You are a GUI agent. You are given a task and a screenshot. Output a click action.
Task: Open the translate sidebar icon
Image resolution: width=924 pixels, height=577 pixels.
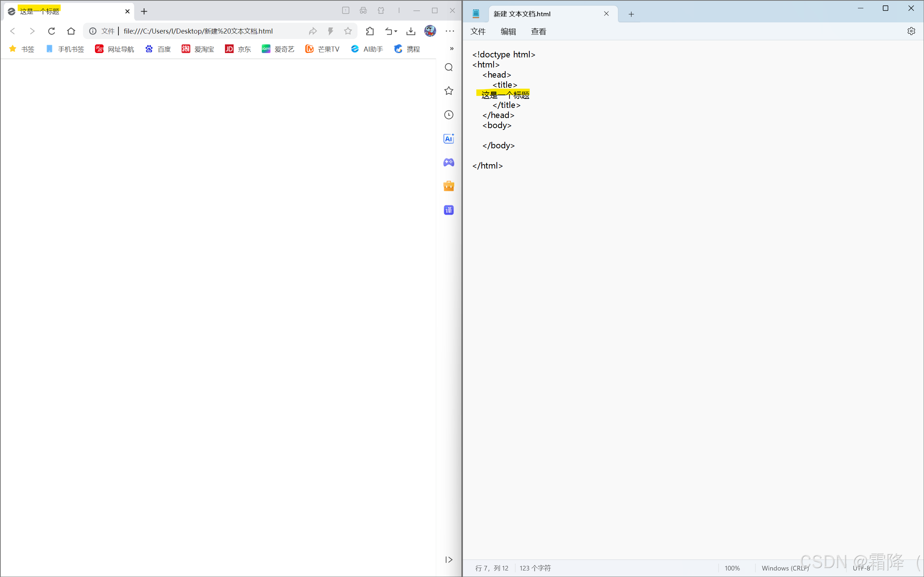pos(448,210)
